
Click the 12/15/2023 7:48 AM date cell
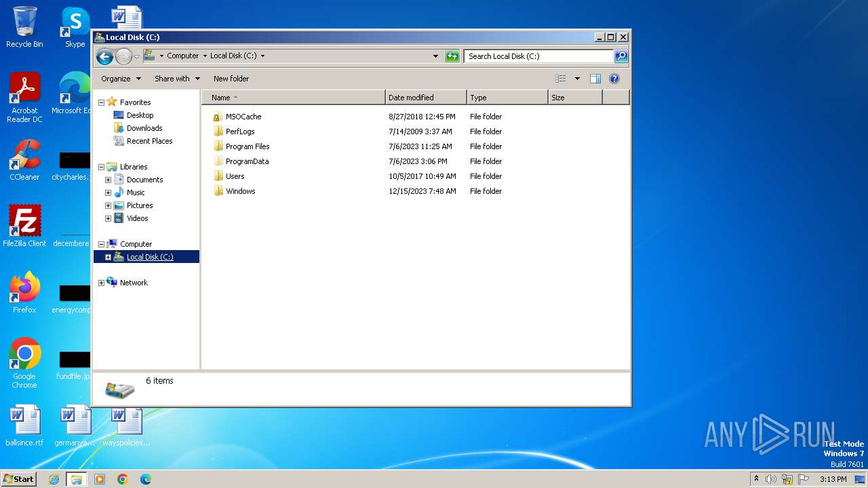tap(422, 191)
